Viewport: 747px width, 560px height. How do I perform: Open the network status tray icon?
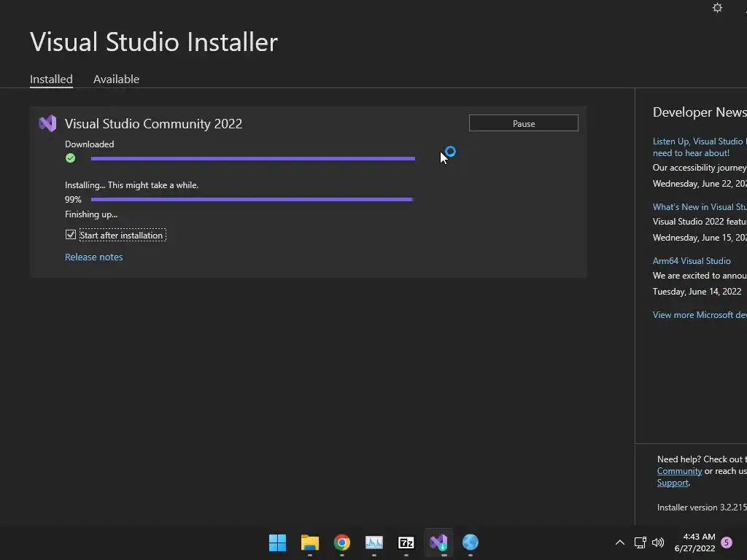640,542
